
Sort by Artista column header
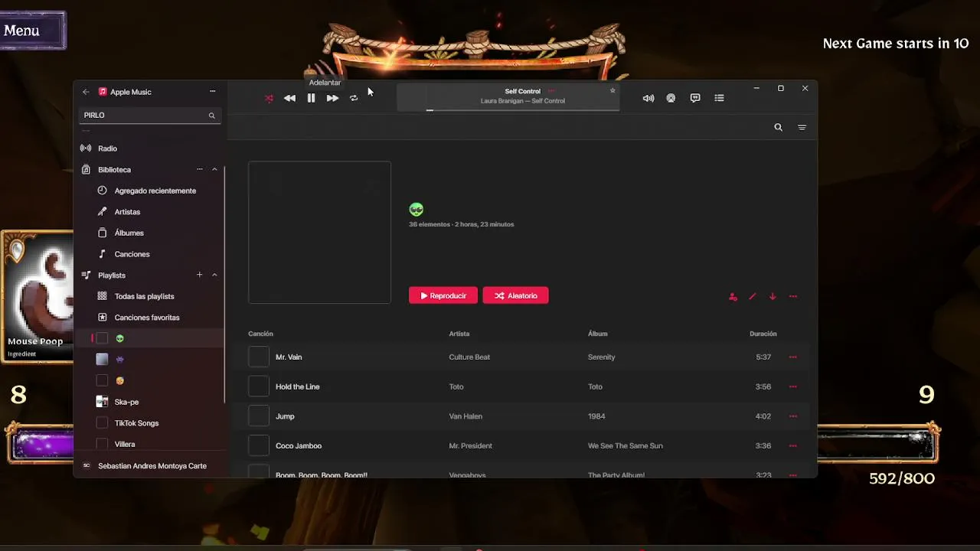click(459, 334)
